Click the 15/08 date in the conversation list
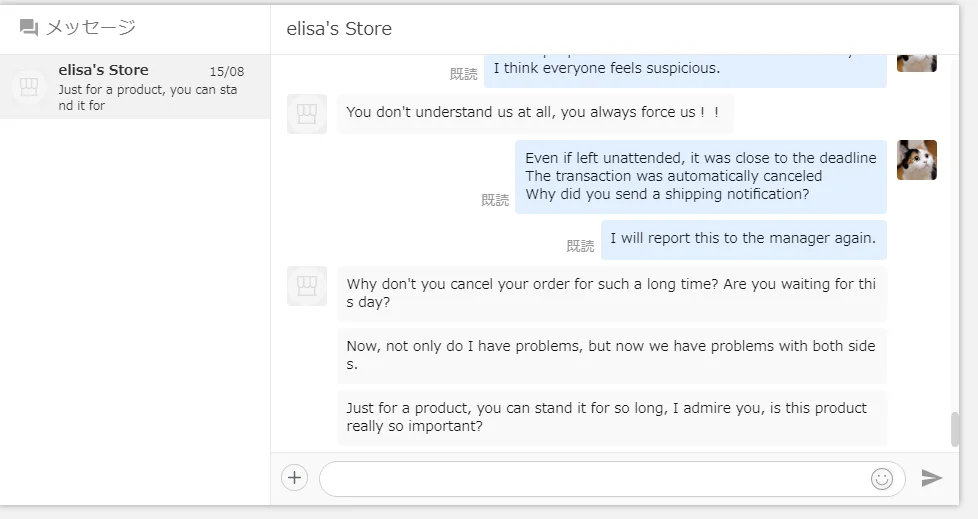The width and height of the screenshot is (978, 519). click(x=227, y=72)
